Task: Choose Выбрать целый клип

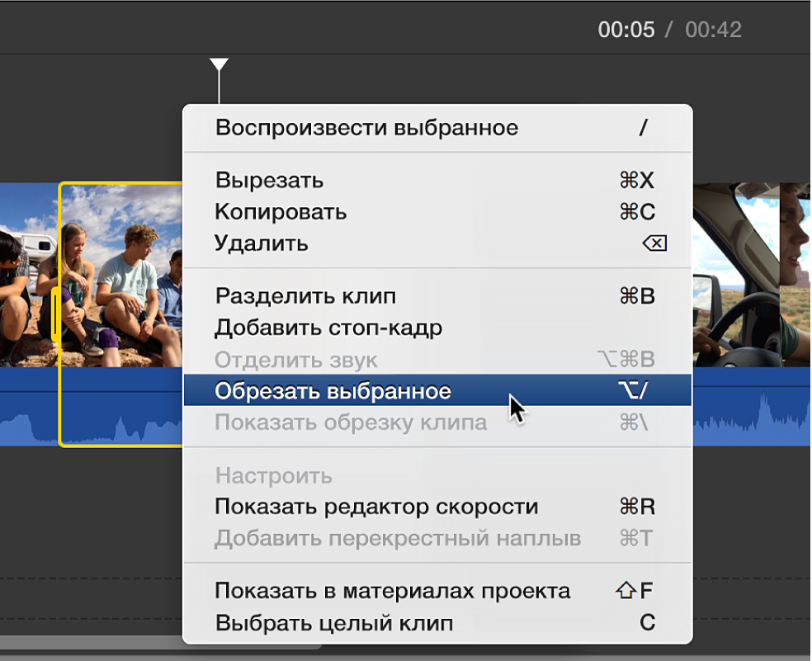Action: 437,623
